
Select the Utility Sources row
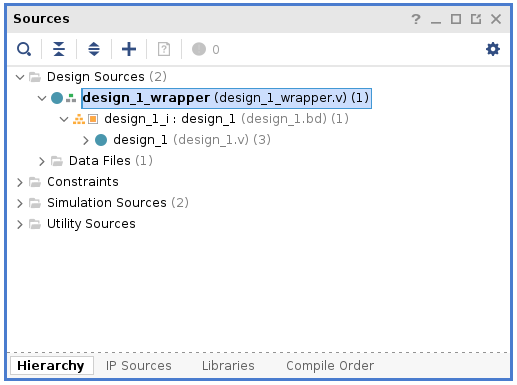91,224
